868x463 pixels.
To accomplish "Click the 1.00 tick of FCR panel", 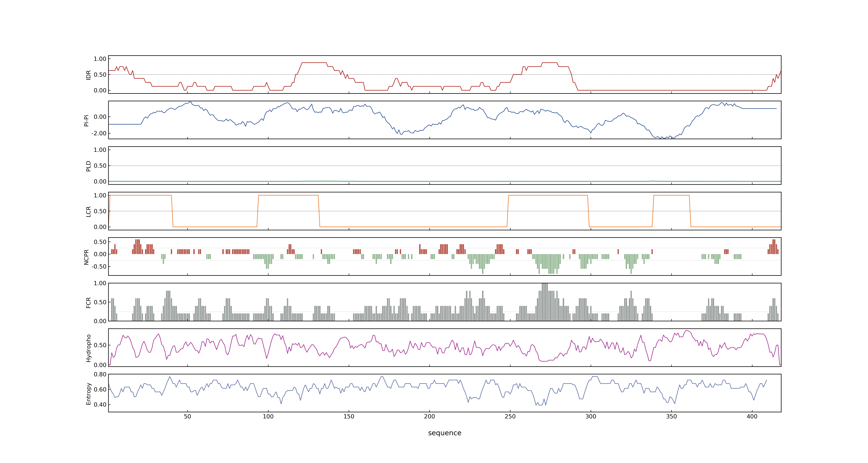I will pyautogui.click(x=100, y=283).
